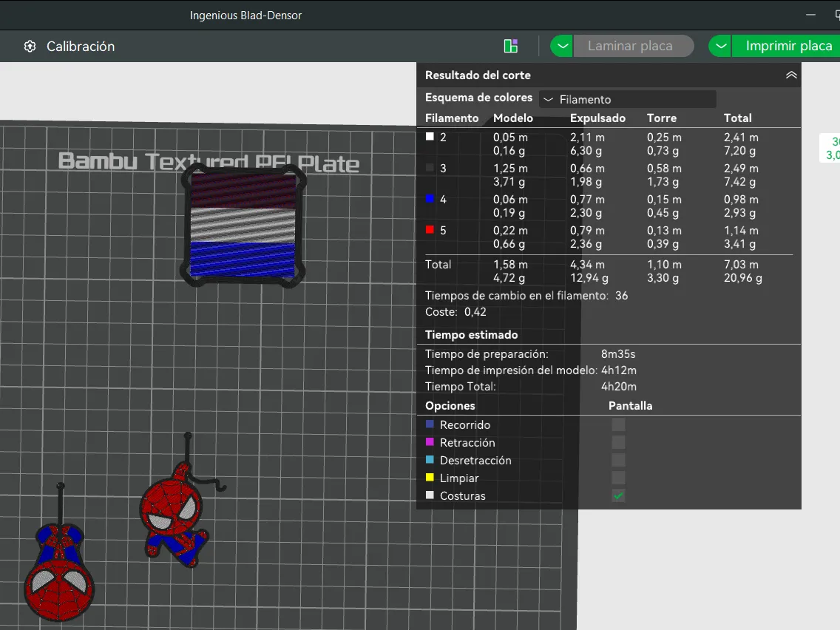
Task: Select the striped flag square model
Action: click(x=243, y=226)
